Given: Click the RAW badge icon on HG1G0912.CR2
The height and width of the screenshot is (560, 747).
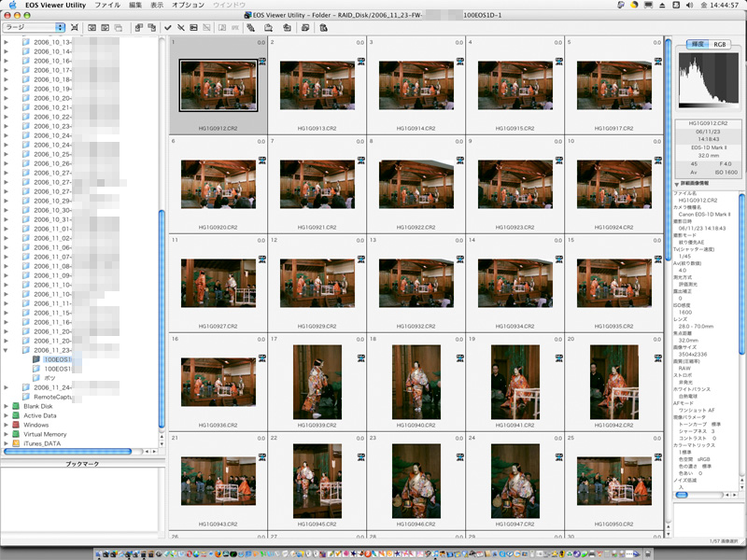Looking at the screenshot, I should 262,62.
